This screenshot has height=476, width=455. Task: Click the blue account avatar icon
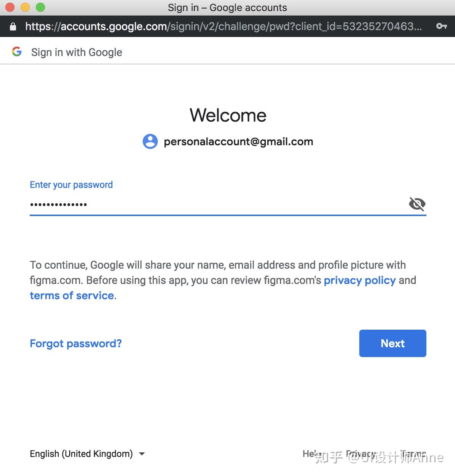pos(150,141)
